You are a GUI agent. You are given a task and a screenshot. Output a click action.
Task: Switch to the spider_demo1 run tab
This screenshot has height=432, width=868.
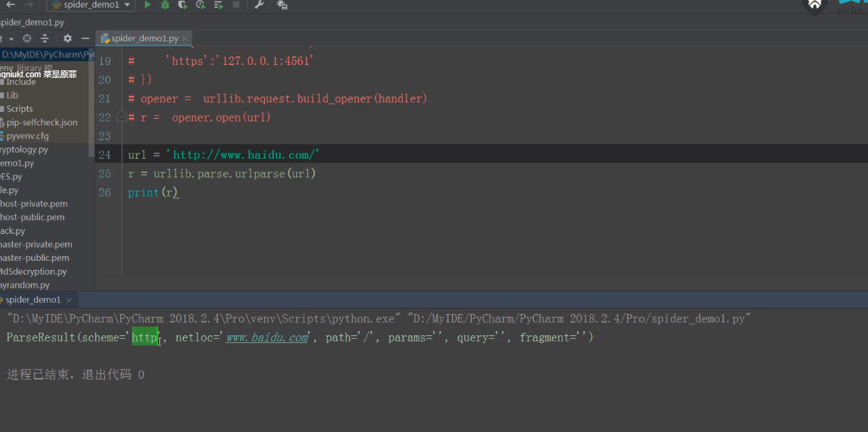[x=33, y=300]
